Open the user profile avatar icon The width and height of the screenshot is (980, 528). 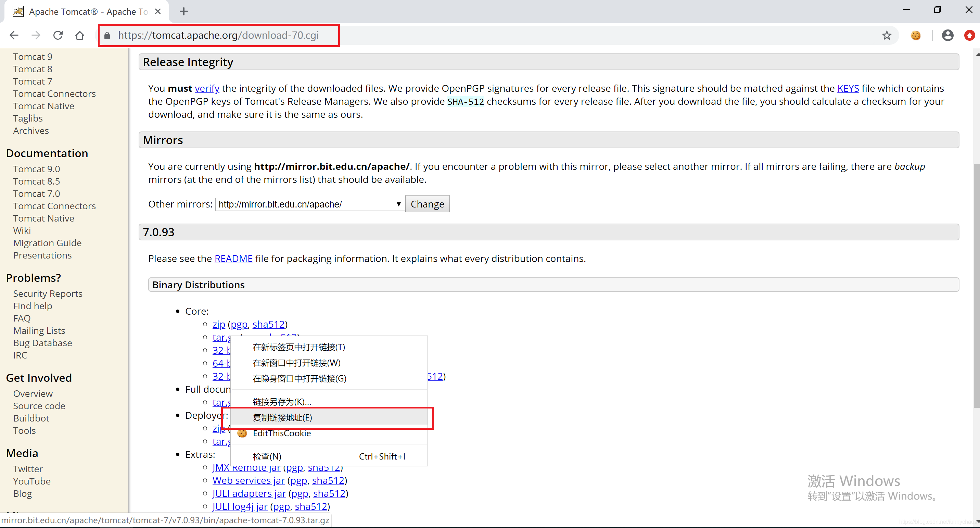948,35
